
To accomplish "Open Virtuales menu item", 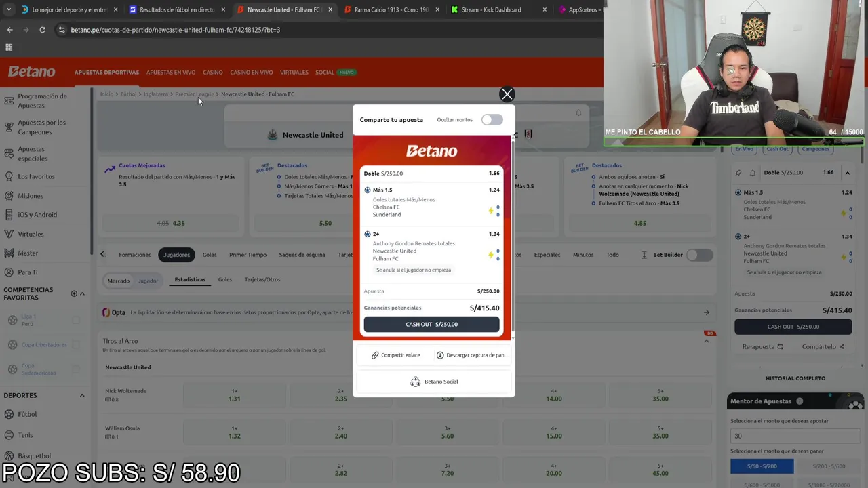I will 294,73.
